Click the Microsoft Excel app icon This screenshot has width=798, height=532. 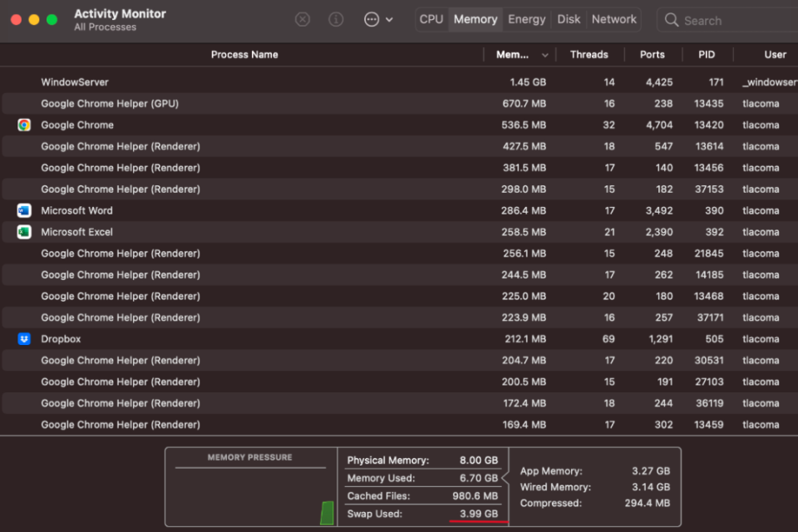(x=24, y=232)
